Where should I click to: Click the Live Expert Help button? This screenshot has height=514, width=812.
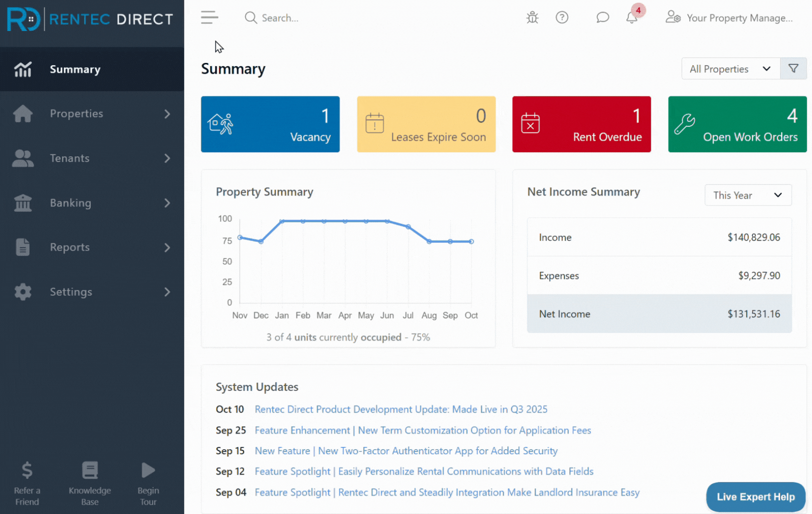pyautogui.click(x=755, y=497)
